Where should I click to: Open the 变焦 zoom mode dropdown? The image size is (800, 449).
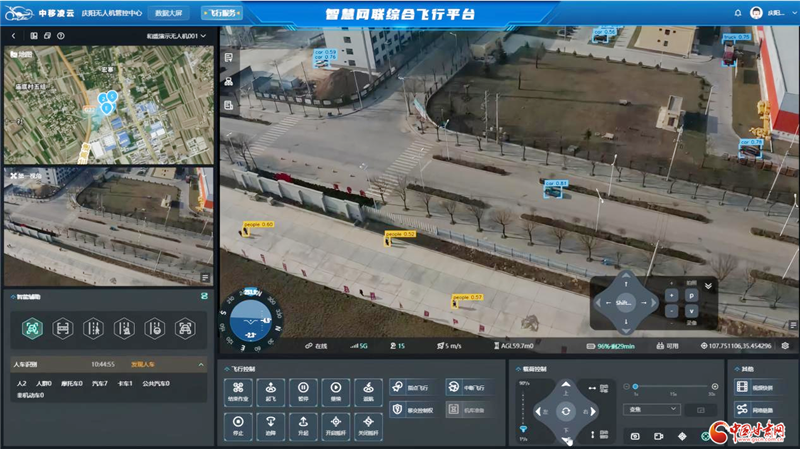click(x=650, y=409)
